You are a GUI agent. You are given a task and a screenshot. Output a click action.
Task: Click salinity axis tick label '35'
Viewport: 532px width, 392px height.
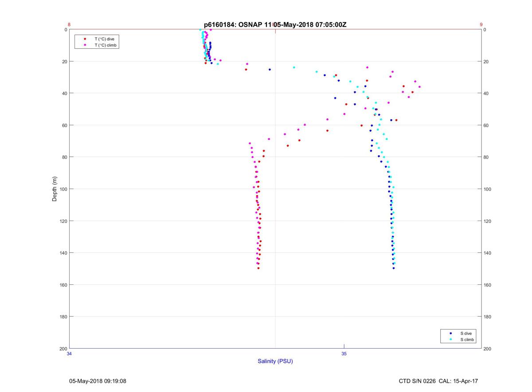[344, 353]
